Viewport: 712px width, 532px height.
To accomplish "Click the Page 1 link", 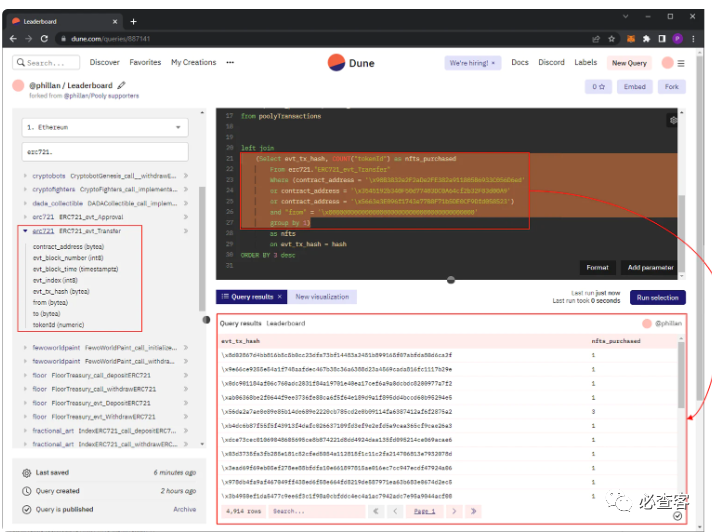I will (424, 511).
